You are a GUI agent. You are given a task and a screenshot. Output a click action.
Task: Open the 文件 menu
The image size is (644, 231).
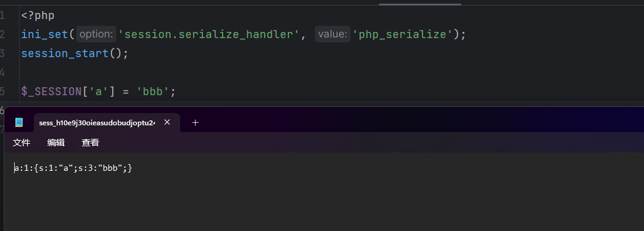point(22,143)
